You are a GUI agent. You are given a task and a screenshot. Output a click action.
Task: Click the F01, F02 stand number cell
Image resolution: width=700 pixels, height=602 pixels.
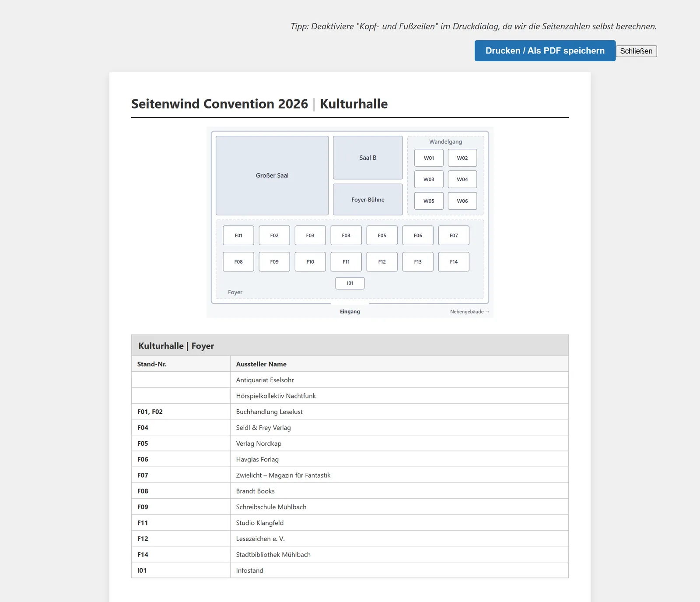tap(181, 412)
